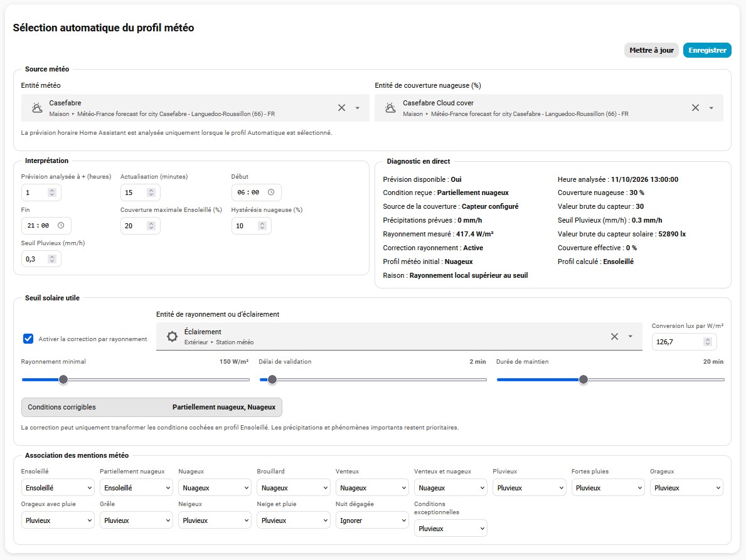Click the Mettre à jour button
746x560 pixels.
pos(651,50)
